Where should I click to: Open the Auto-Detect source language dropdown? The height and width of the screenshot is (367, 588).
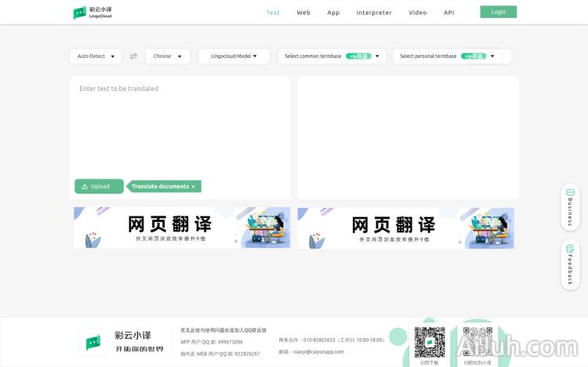pyautogui.click(x=96, y=56)
